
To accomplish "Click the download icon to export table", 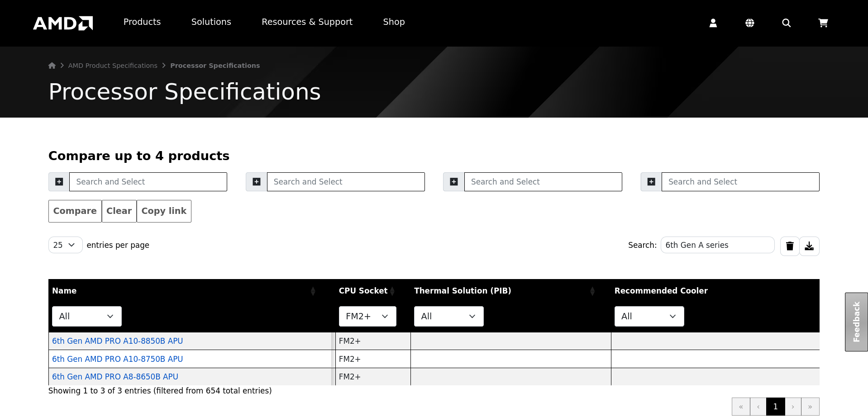I will [810, 246].
